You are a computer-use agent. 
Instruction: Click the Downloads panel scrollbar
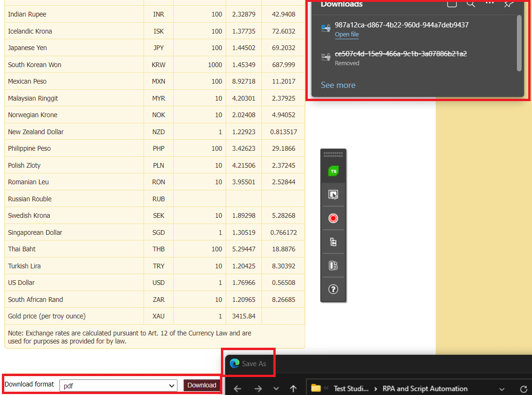point(519,43)
